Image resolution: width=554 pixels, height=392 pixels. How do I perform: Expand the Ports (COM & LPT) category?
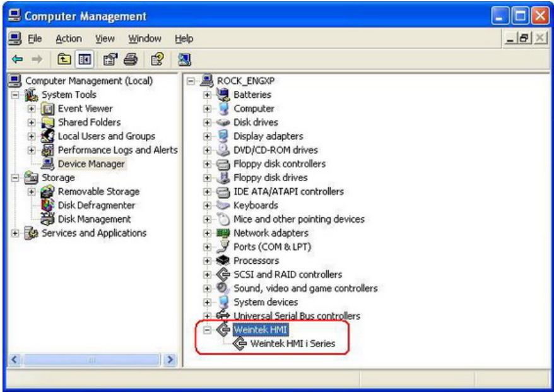208,247
